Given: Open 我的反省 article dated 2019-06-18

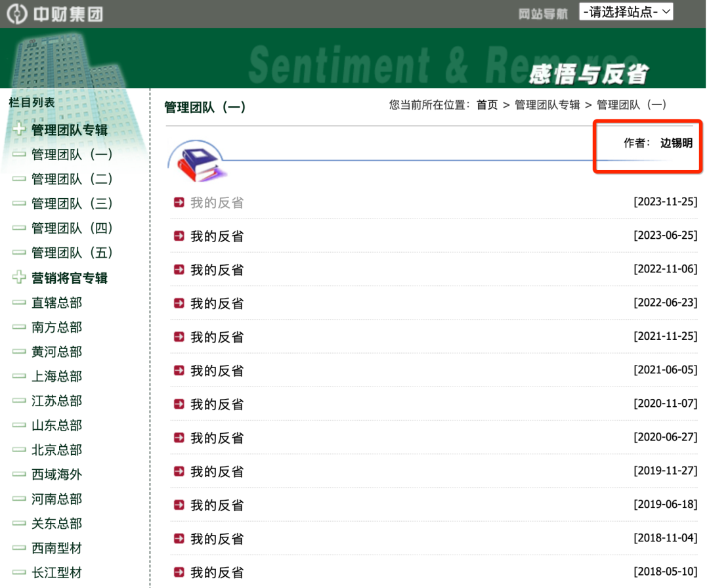Looking at the screenshot, I should click(x=217, y=505).
